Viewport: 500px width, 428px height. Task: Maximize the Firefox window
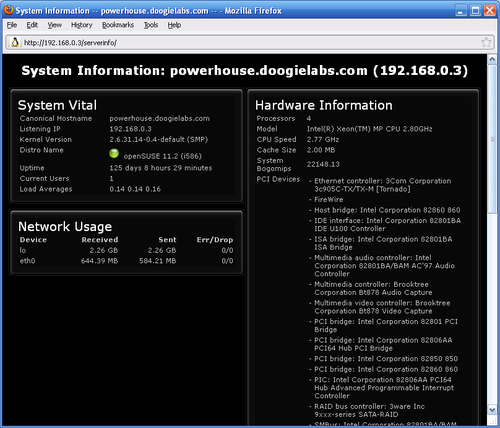475,11
